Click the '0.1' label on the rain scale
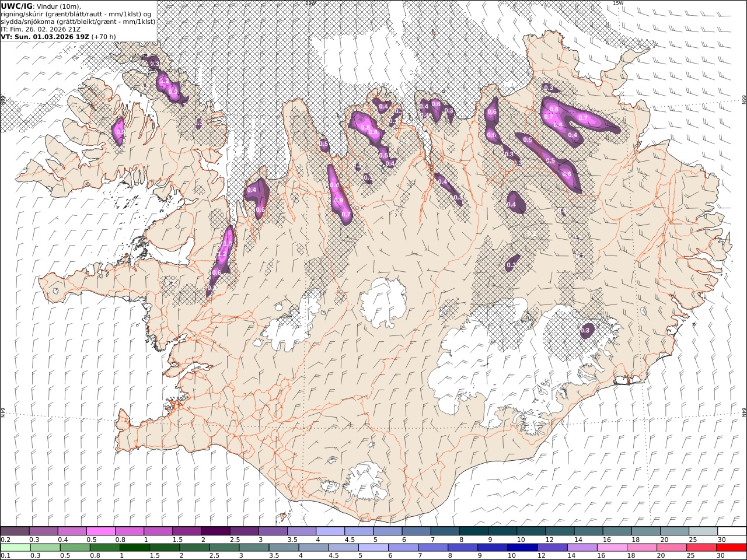This screenshot has height=560, width=747. pyautogui.click(x=4, y=556)
